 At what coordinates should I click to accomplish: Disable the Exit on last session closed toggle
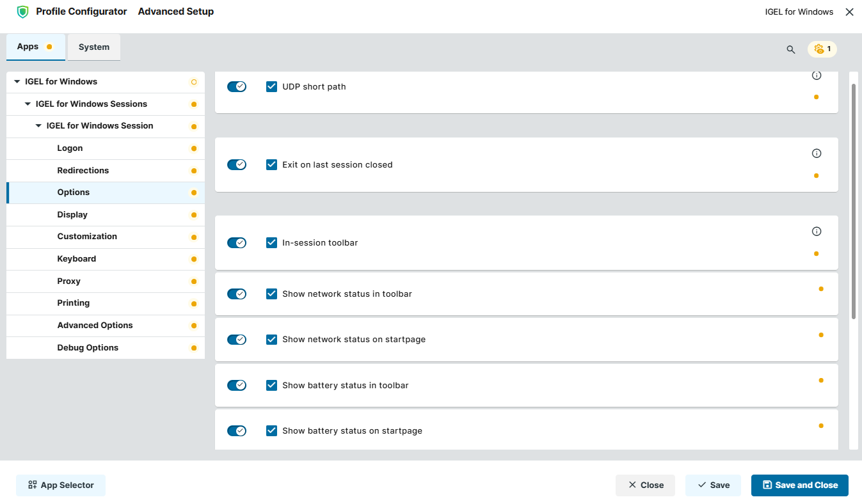pyautogui.click(x=237, y=164)
